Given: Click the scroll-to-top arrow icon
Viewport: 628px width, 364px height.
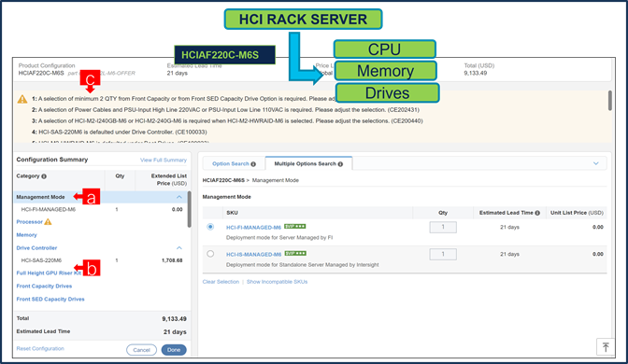Looking at the screenshot, I should (606, 347).
